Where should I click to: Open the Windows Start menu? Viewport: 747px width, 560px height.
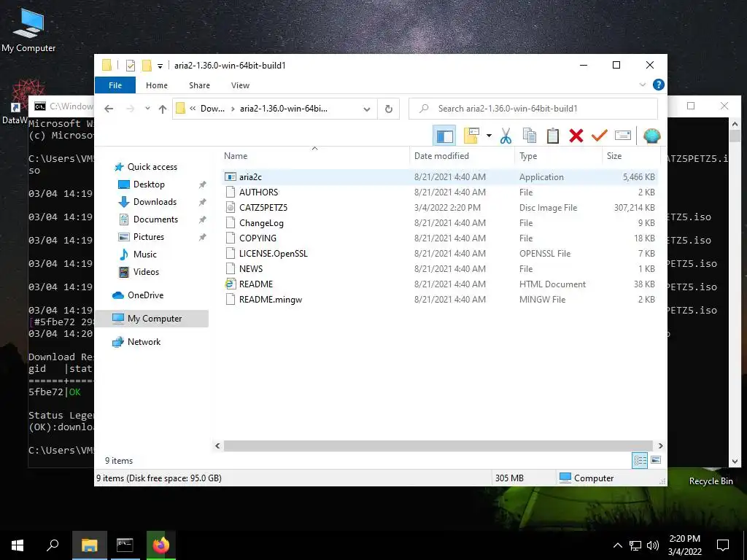click(x=18, y=545)
